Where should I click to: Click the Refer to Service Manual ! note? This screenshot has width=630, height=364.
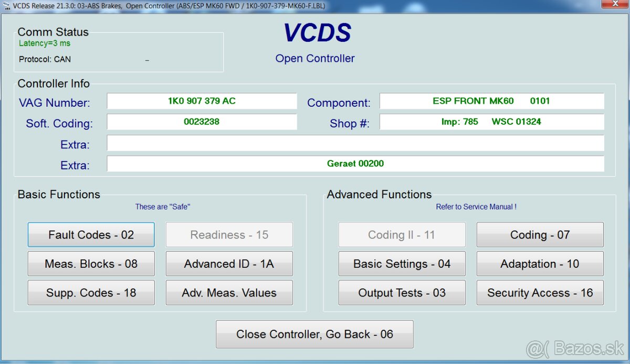click(x=476, y=207)
